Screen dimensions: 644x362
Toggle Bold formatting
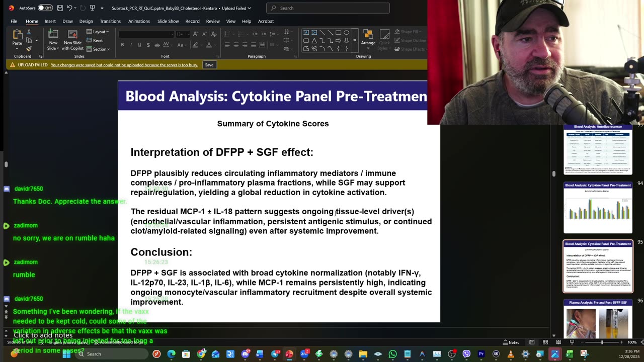[122, 45]
